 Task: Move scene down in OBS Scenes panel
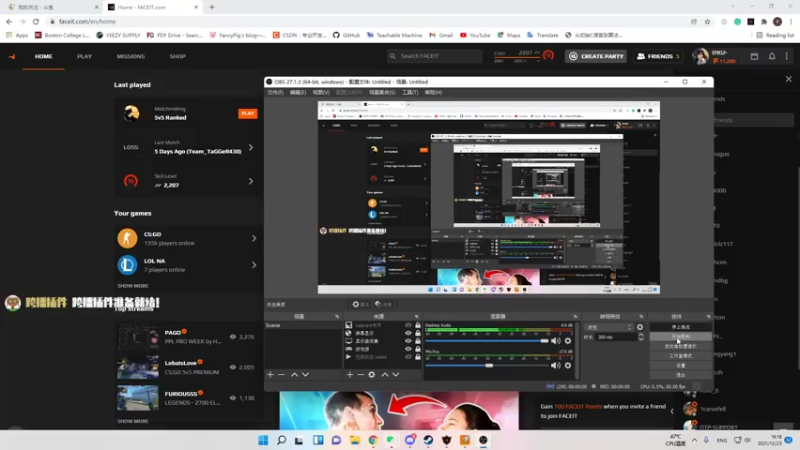point(305,374)
